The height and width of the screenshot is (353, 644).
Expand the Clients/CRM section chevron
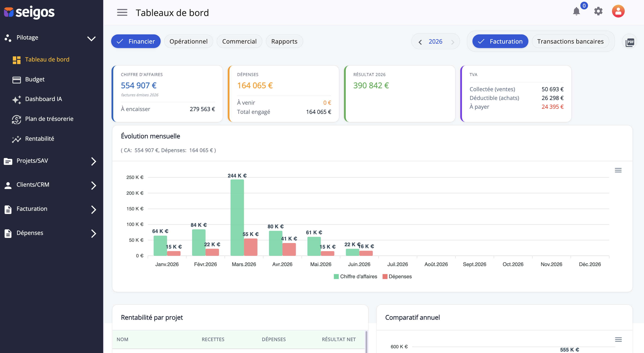94,185
